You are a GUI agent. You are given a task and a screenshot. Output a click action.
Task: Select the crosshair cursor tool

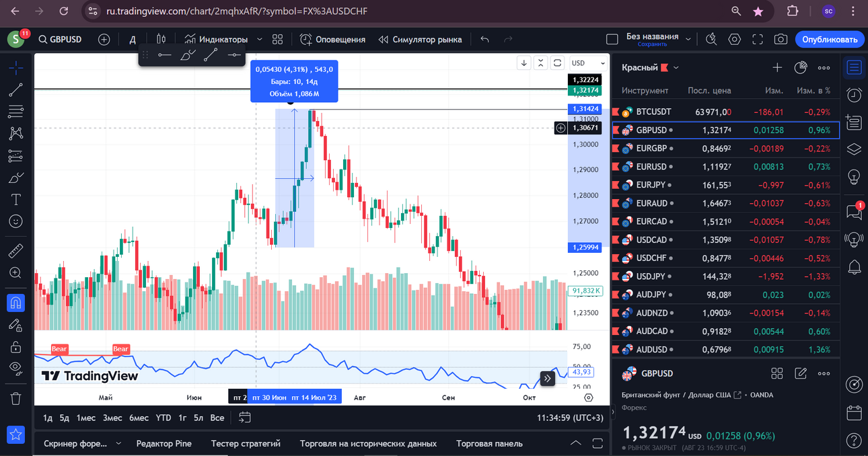click(x=16, y=68)
